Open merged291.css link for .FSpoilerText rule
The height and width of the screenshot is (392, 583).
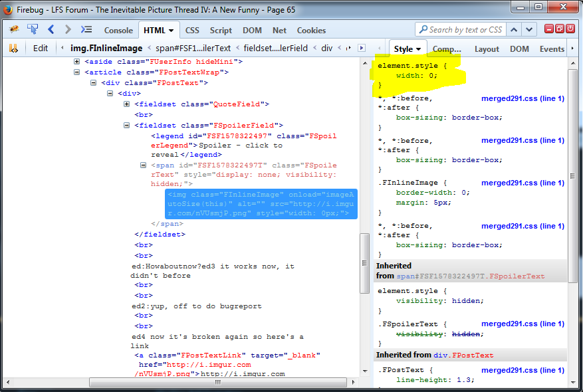523,324
